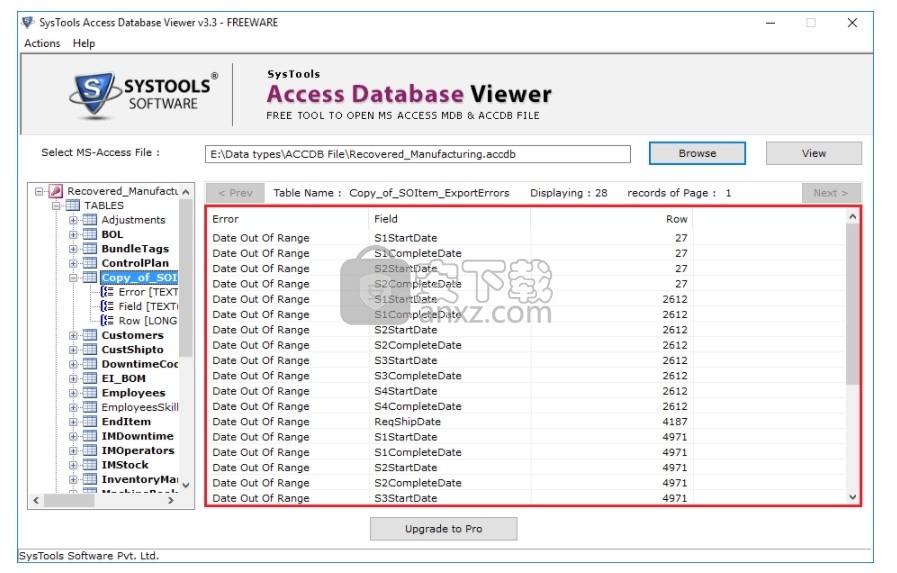The width and height of the screenshot is (897, 573).
Task: Click the S4StartDate cell
Action: (x=406, y=391)
